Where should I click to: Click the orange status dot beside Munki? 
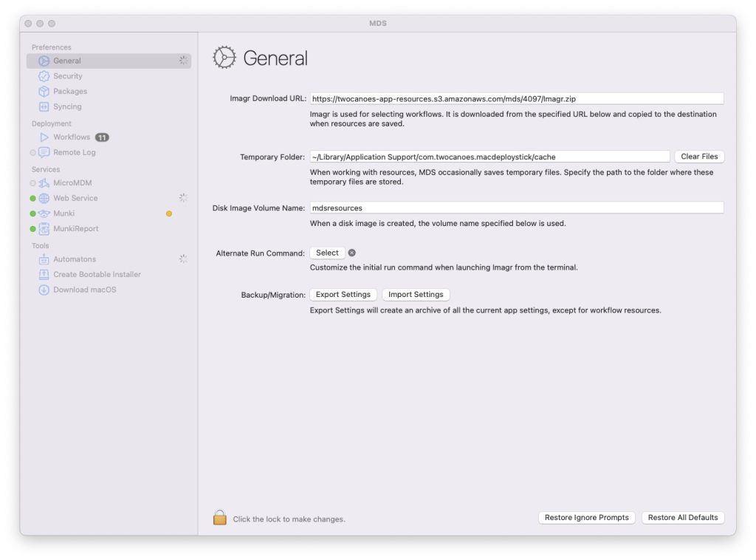[169, 214]
